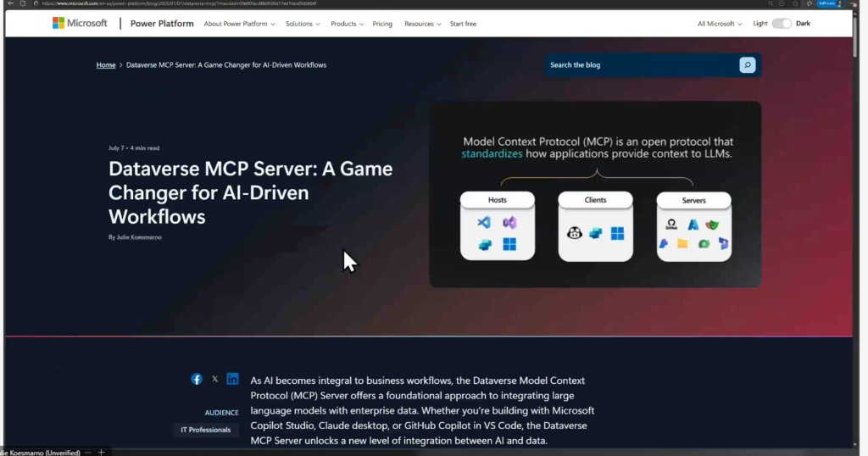Share the article on Facebook
The image size is (868, 456).
tap(197, 379)
